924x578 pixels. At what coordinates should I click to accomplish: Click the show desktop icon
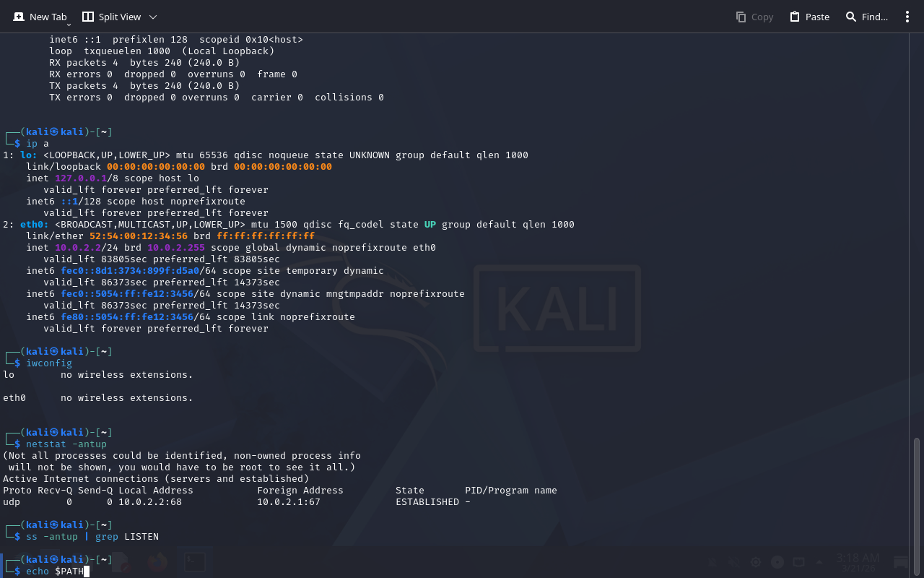pos(901,562)
